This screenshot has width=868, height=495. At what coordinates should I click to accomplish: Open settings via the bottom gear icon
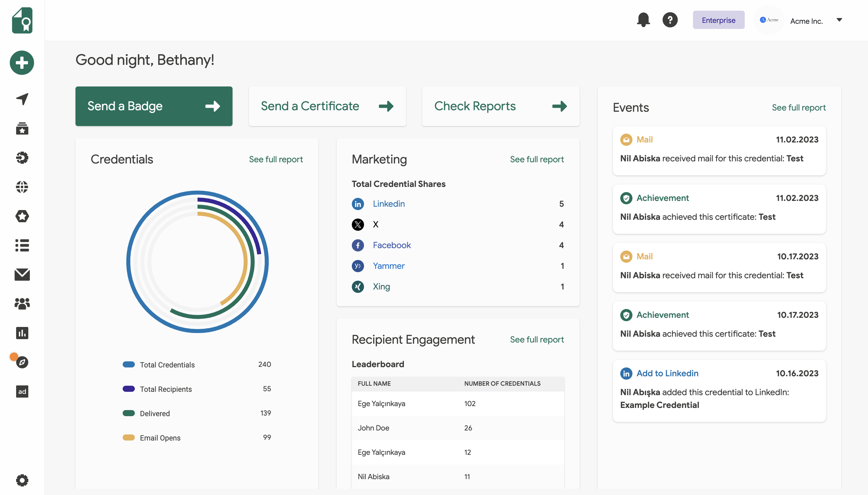[x=22, y=480]
